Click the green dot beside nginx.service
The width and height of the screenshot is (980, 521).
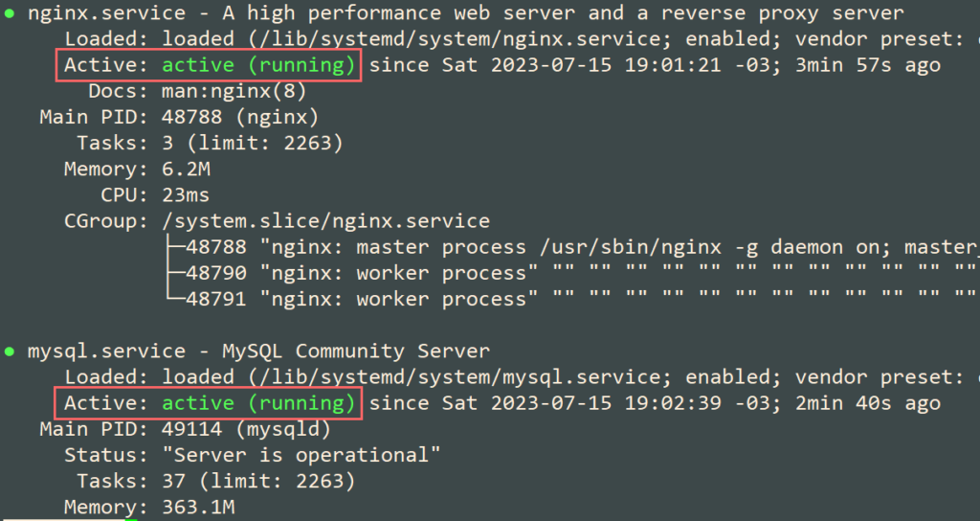[x=10, y=14]
